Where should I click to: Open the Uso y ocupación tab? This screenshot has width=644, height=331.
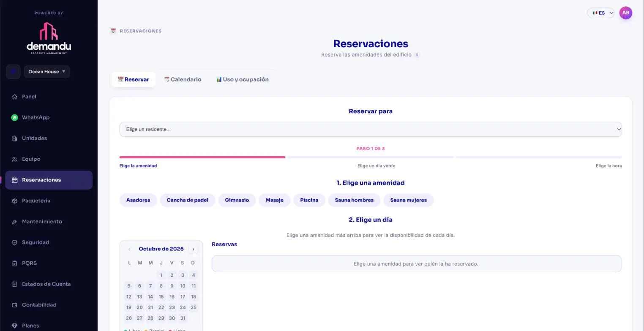pyautogui.click(x=243, y=79)
